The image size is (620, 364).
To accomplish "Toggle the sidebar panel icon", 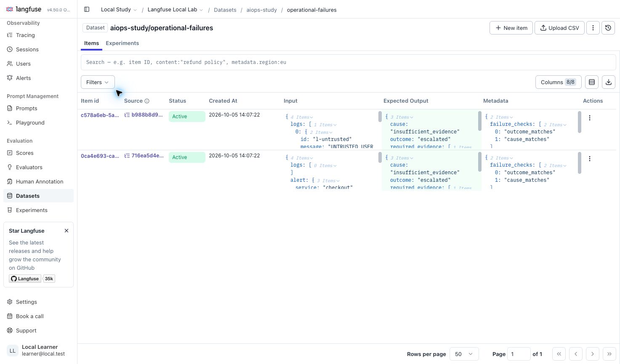I will (87, 9).
